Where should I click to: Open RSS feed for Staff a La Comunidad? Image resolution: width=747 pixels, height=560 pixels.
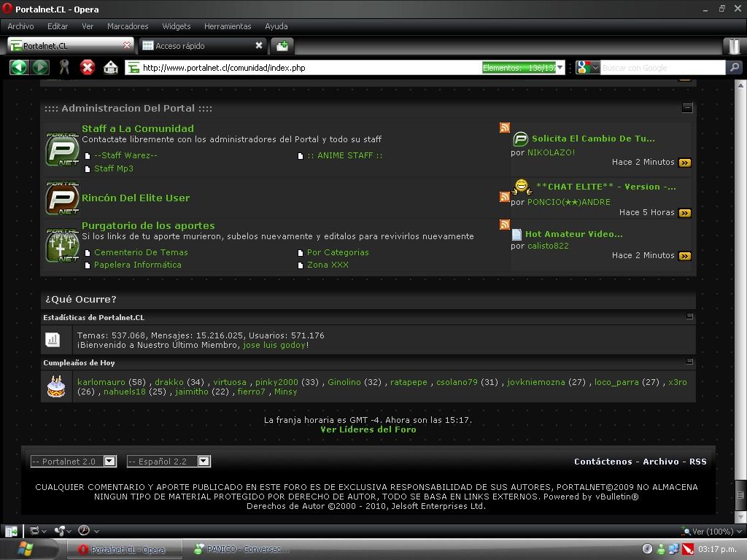pyautogui.click(x=505, y=127)
